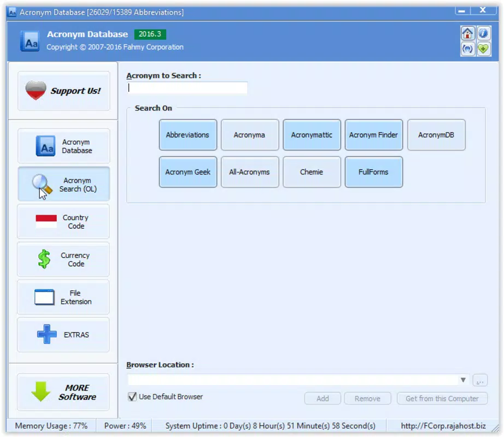Open the EXTRAS section

[63, 335]
